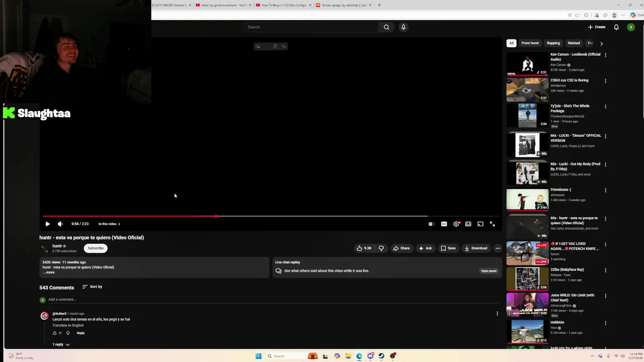Open options for HeliMan video
This screenshot has width=644, height=362.
[605, 323]
